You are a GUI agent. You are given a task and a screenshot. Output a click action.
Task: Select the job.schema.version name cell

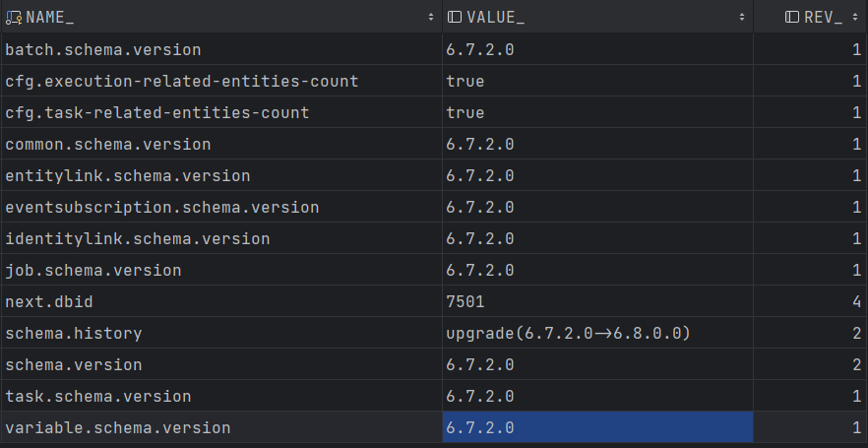click(93, 270)
